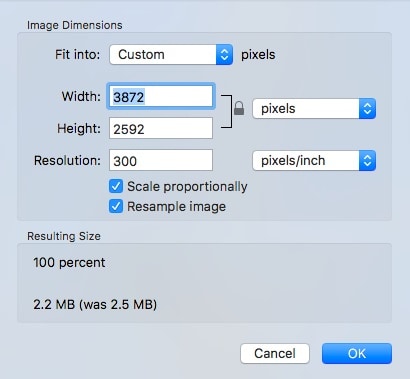This screenshot has height=379, width=410.
Task: Open the Fit into Custom dropdown
Action: 171,54
